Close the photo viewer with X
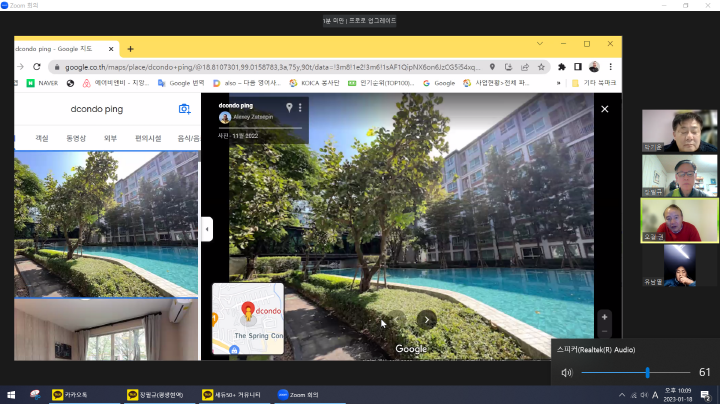The height and width of the screenshot is (404, 720). point(604,109)
